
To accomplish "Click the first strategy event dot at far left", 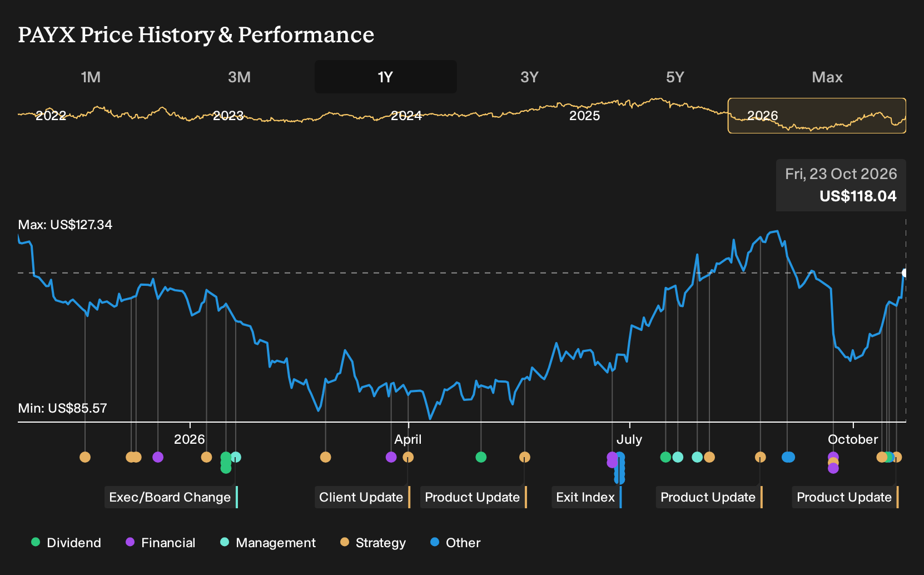I will (85, 457).
